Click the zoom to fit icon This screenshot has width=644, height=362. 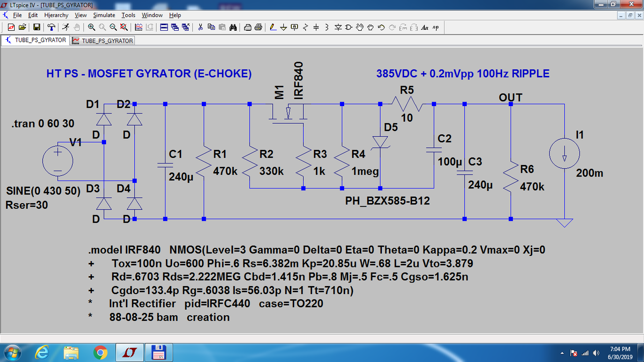[123, 27]
